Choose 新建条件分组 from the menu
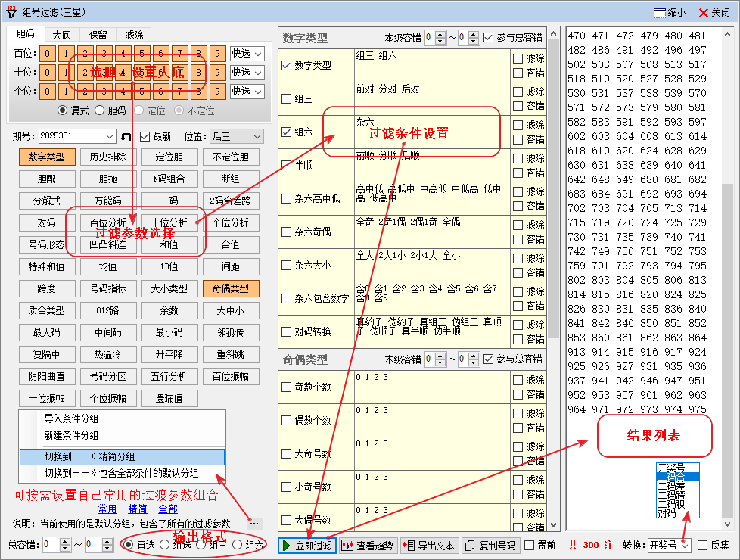The image size is (740, 560). pyautogui.click(x=71, y=435)
